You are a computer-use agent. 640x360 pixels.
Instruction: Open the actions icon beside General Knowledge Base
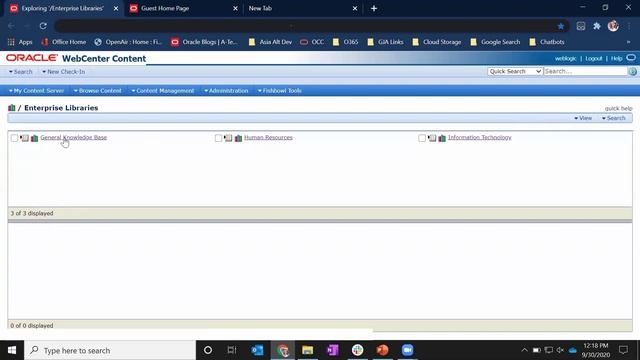pyautogui.click(x=24, y=138)
